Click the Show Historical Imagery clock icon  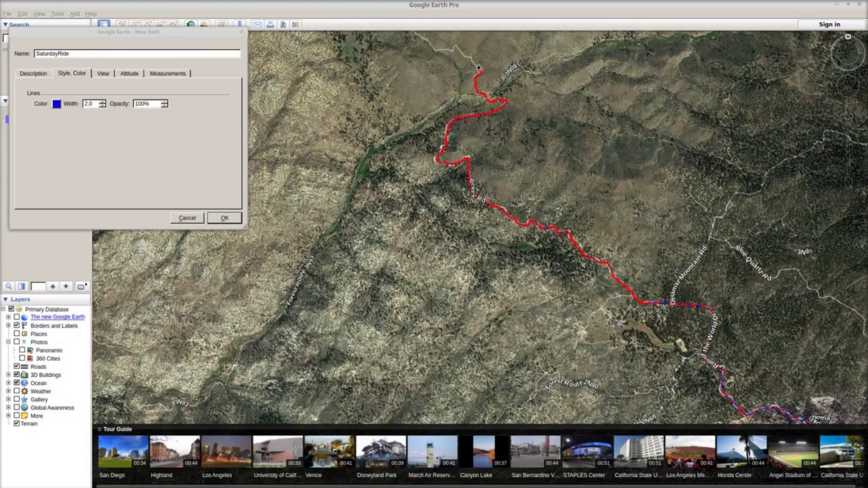coord(191,24)
